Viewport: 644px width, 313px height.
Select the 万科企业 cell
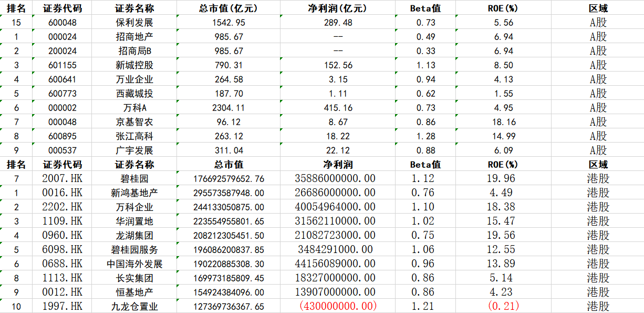(x=134, y=207)
